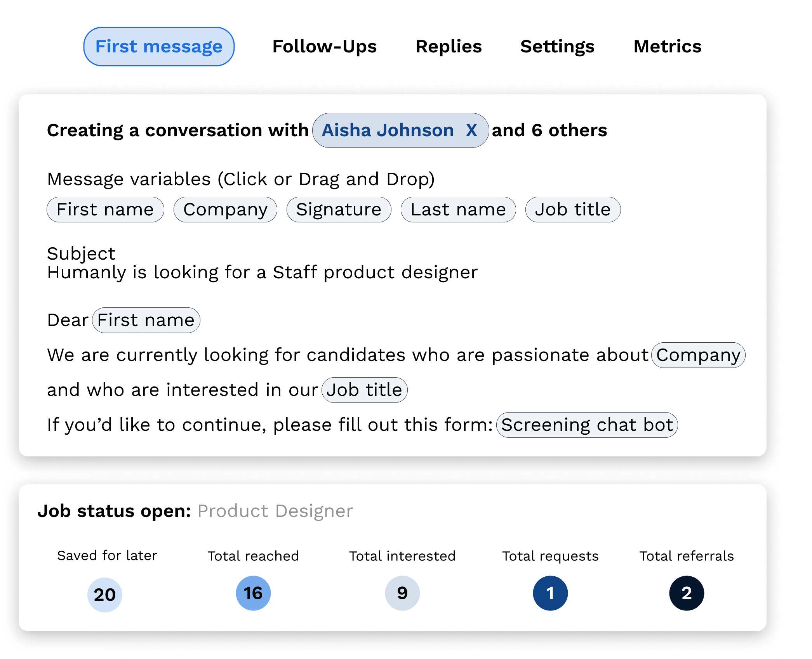Open the Replies tab

pyautogui.click(x=449, y=47)
